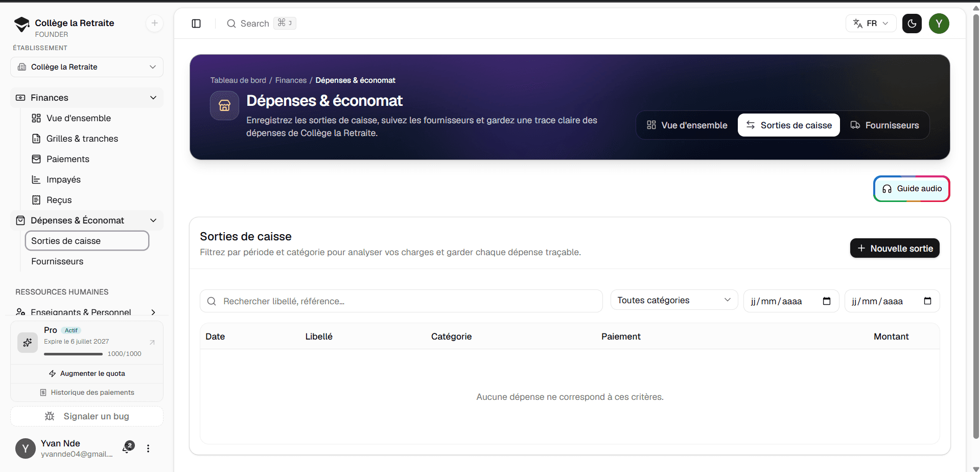Click the headphones icon in Guide audio
Screen dimensions: 980x472
[887, 189]
